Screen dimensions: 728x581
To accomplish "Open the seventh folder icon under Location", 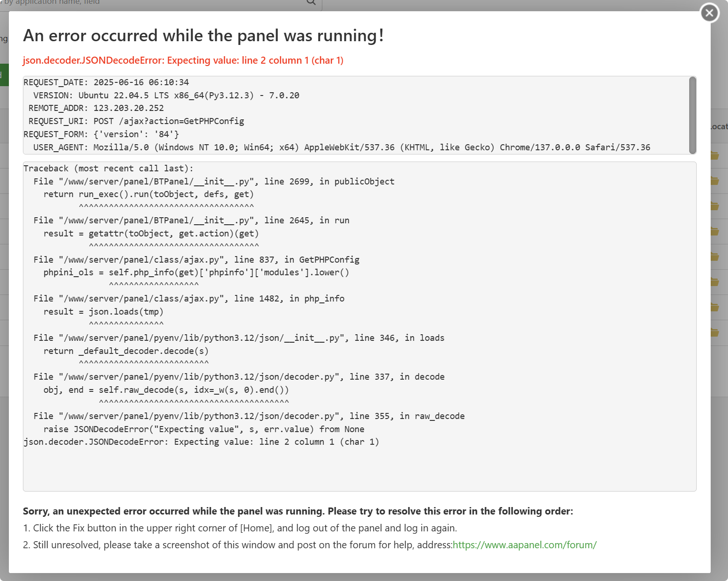I will pyautogui.click(x=715, y=307).
